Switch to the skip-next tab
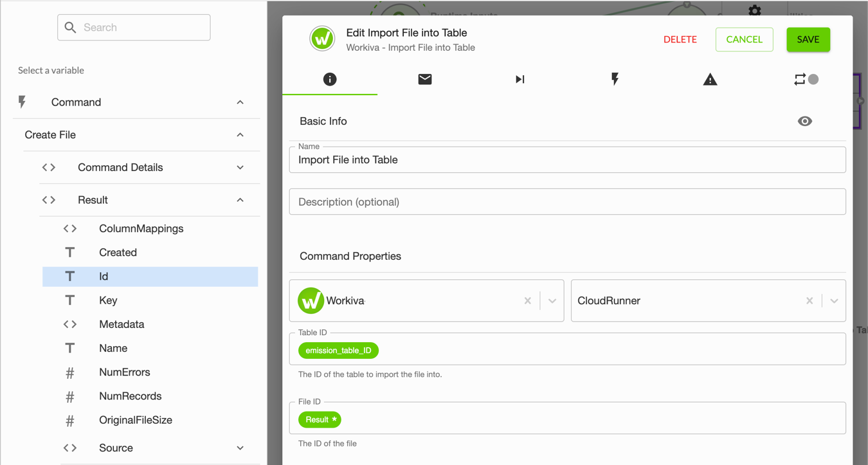Viewport: 868px width, 465px height. 520,79
